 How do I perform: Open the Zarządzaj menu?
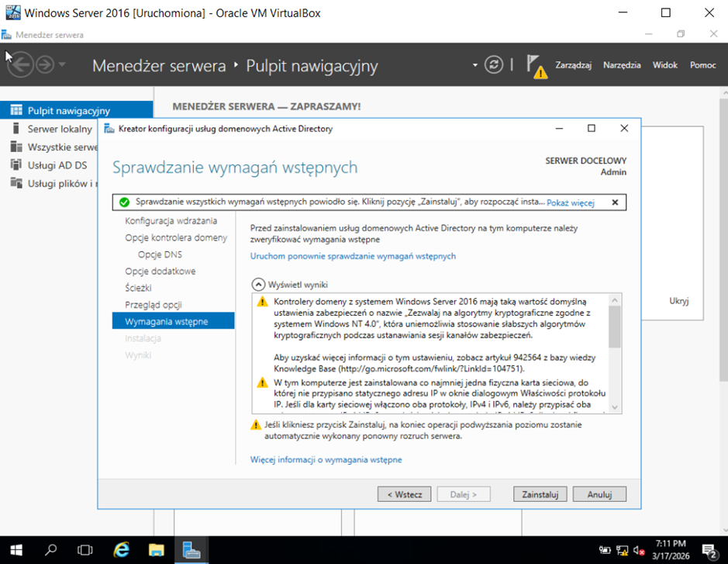pos(573,65)
